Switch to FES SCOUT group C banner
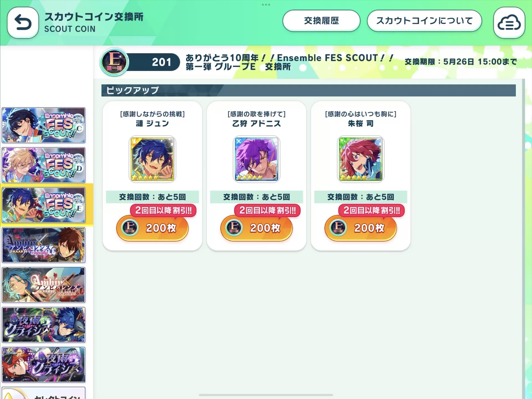Viewport: 532px width, 399px height. point(44,125)
